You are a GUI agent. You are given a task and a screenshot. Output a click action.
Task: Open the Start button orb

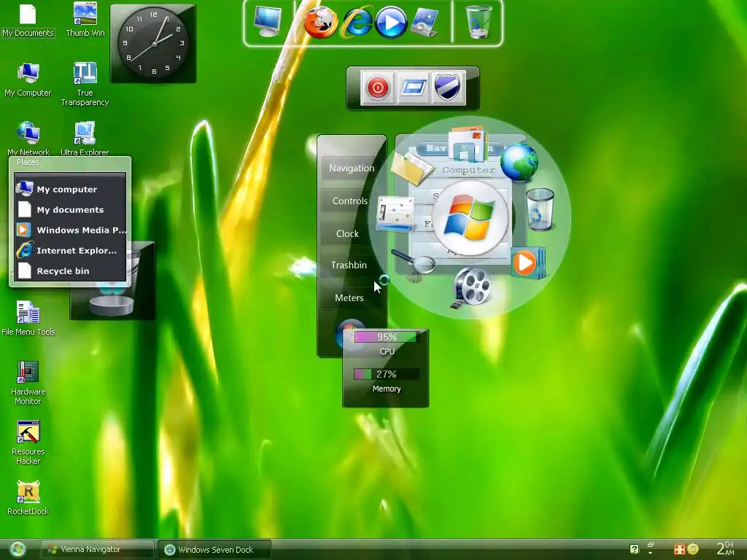click(x=18, y=549)
